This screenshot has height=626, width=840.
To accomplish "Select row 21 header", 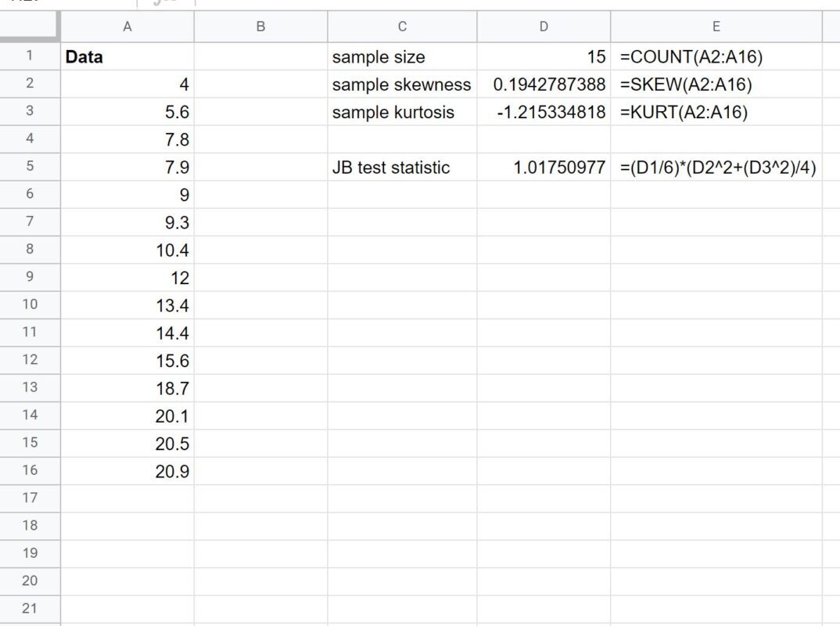I will (x=30, y=608).
